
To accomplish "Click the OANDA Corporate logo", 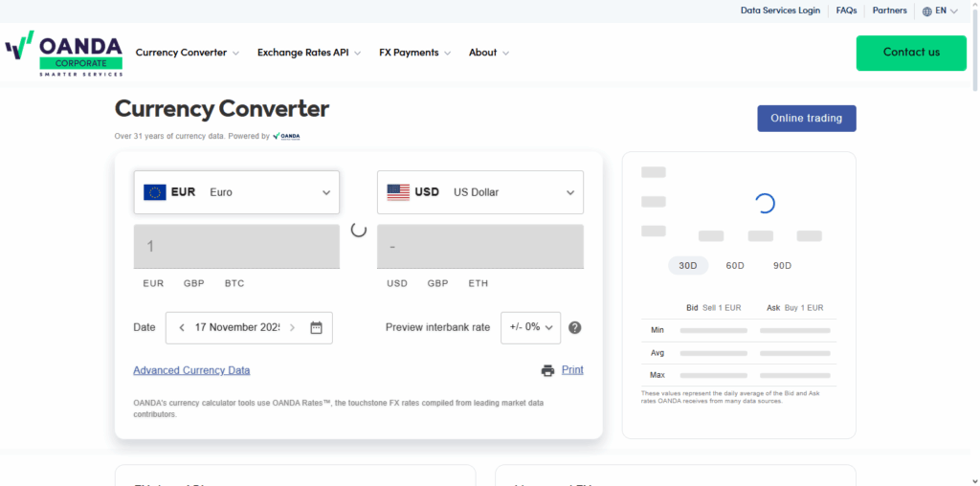I will point(64,54).
